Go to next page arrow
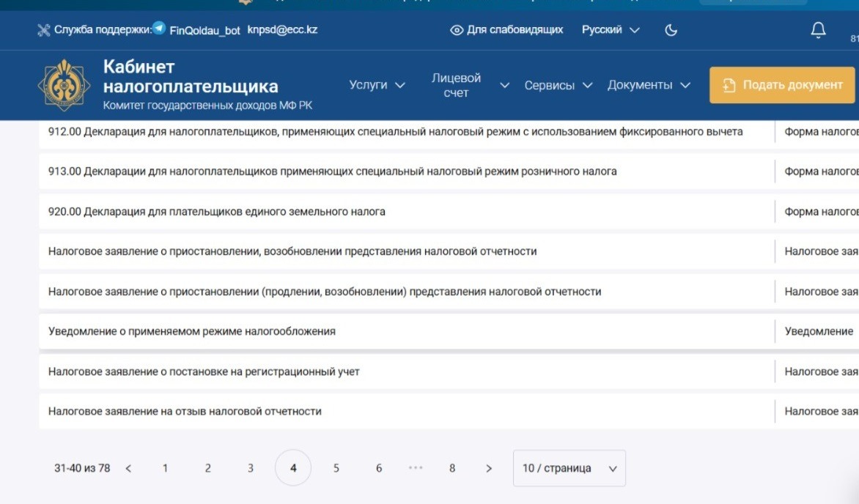 pyautogui.click(x=489, y=468)
